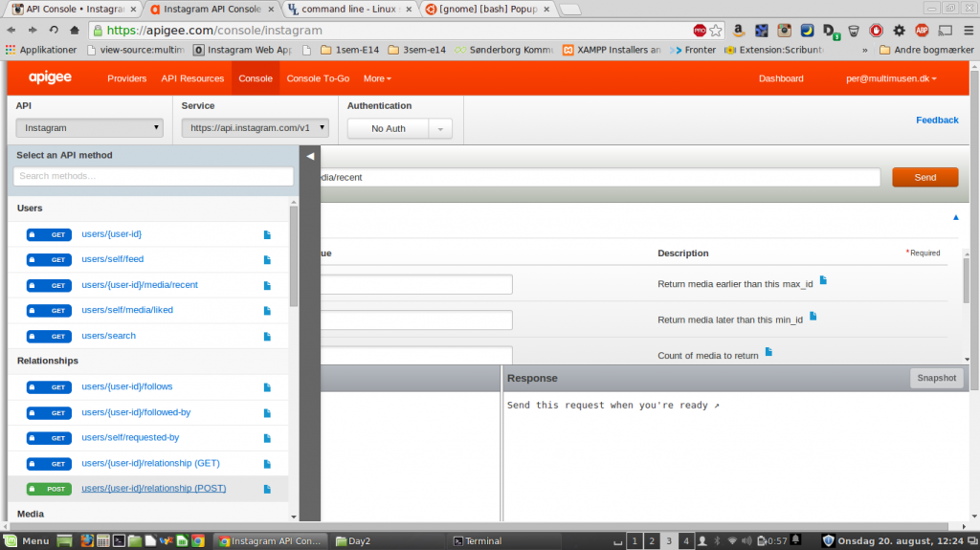Viewport: 980px width, 550px height.
Task: Open the Authentication arrow dropdown
Action: pos(440,129)
